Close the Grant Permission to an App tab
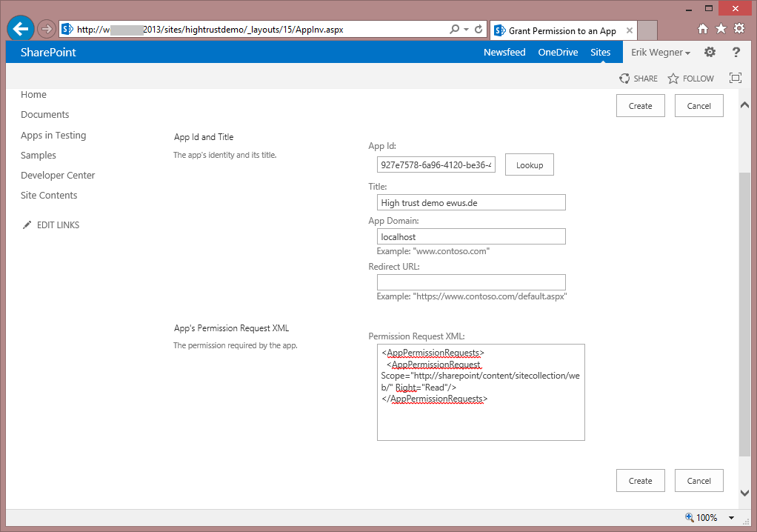This screenshot has width=757, height=532. pyautogui.click(x=630, y=31)
